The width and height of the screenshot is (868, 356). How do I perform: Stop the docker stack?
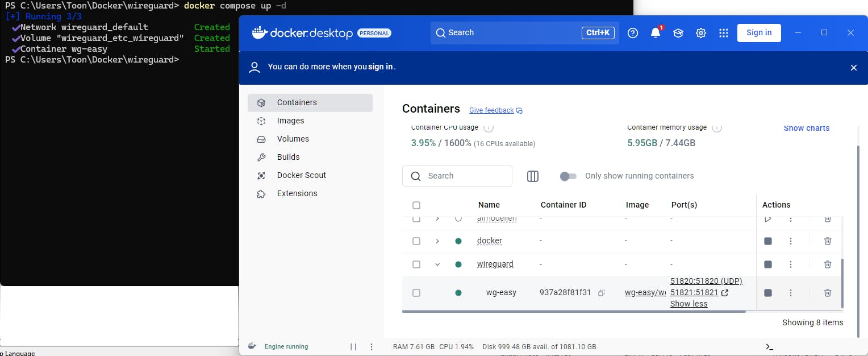(x=768, y=241)
